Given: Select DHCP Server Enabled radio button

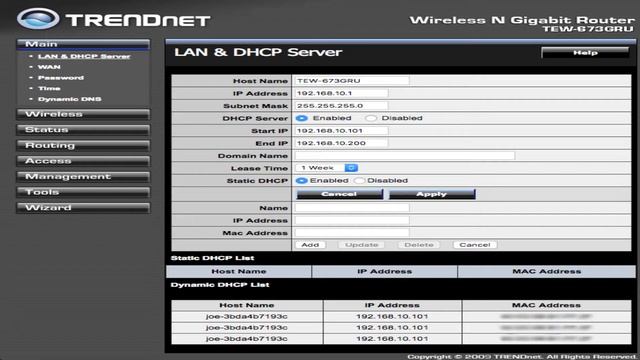Looking at the screenshot, I should [x=302, y=118].
